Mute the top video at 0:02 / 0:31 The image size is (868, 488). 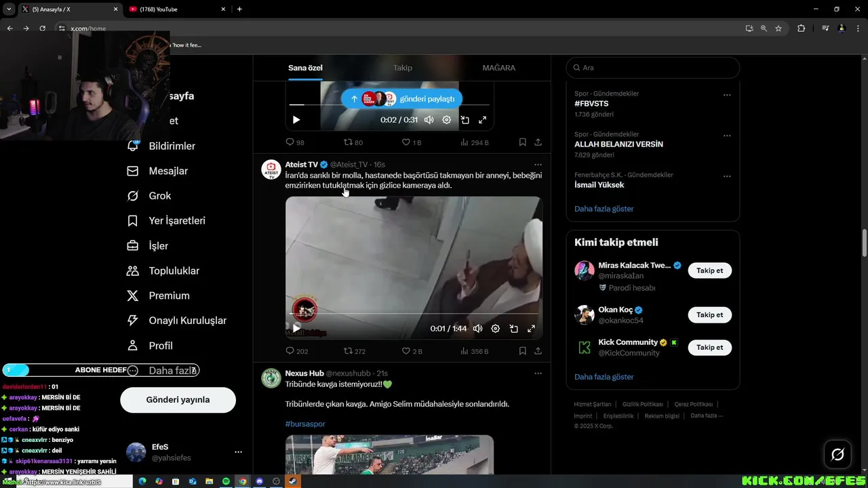tap(429, 120)
